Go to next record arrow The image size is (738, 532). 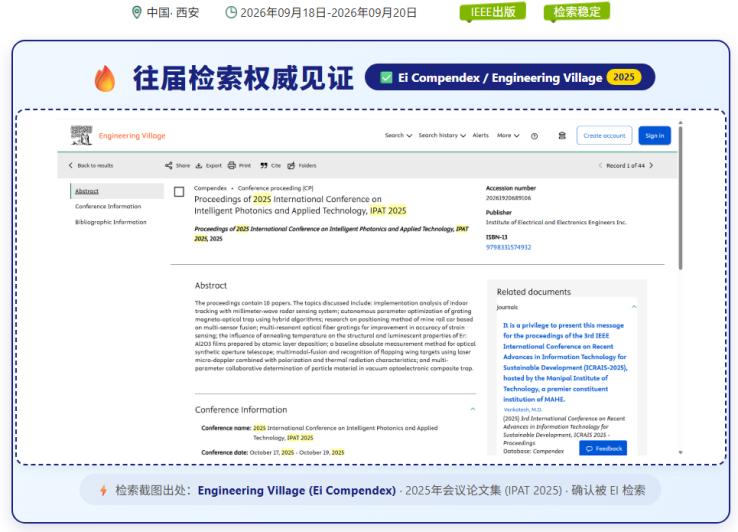coord(651,165)
